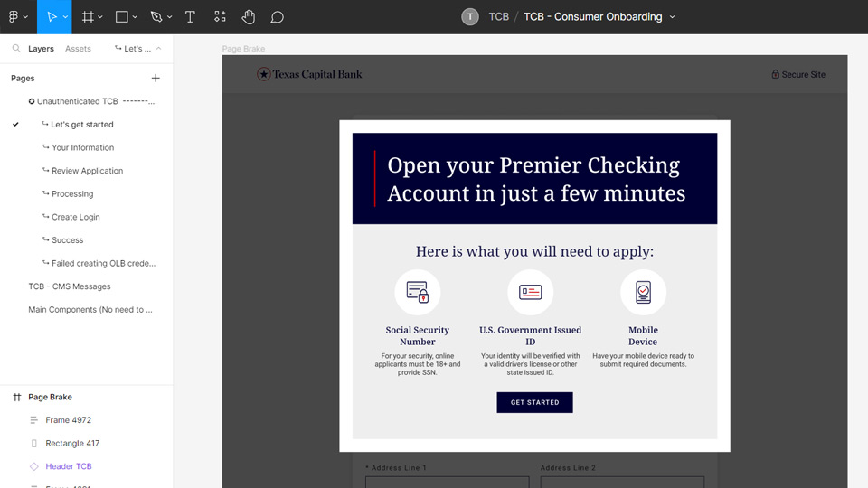The image size is (868, 488).
Task: Open the Review Application page
Action: tap(87, 171)
